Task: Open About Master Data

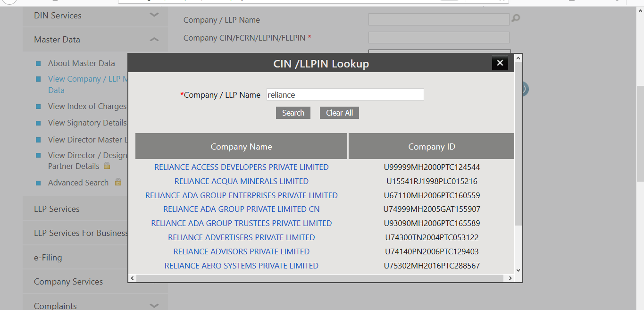Action: 81,63
